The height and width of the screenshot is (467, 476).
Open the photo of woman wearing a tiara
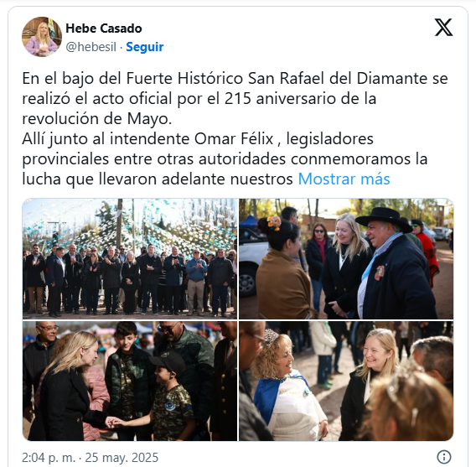pyautogui.click(x=346, y=381)
